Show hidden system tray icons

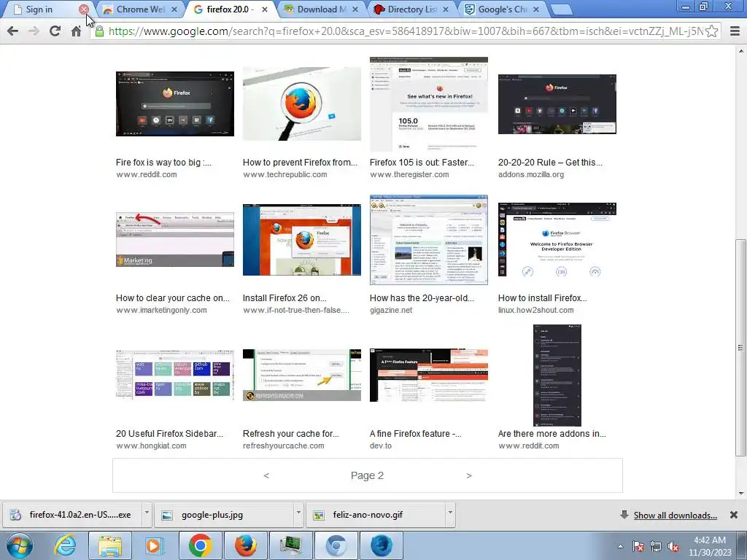tap(620, 546)
